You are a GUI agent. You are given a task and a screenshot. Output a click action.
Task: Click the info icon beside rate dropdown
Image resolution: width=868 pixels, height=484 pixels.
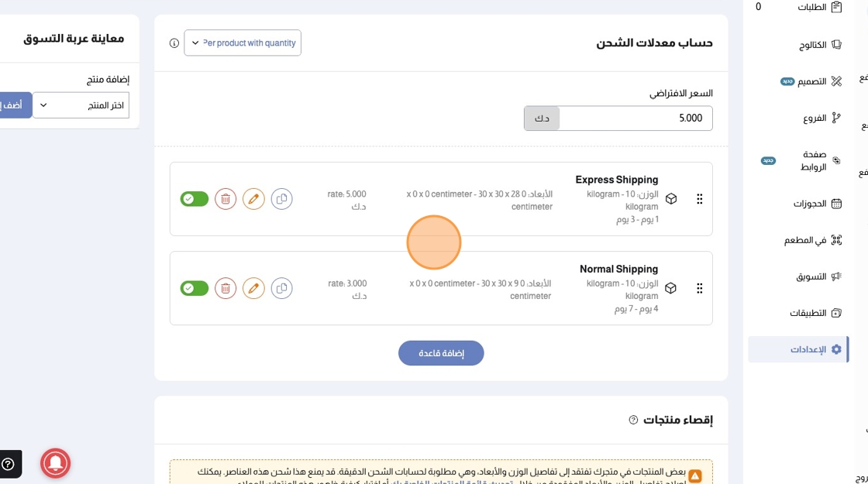174,43
